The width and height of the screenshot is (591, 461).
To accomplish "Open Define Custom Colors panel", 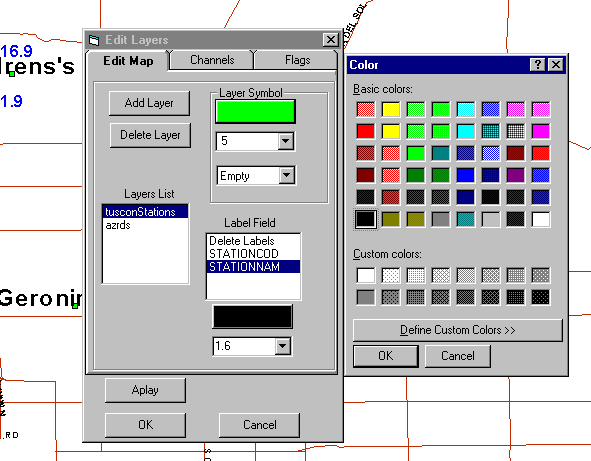I will (458, 330).
